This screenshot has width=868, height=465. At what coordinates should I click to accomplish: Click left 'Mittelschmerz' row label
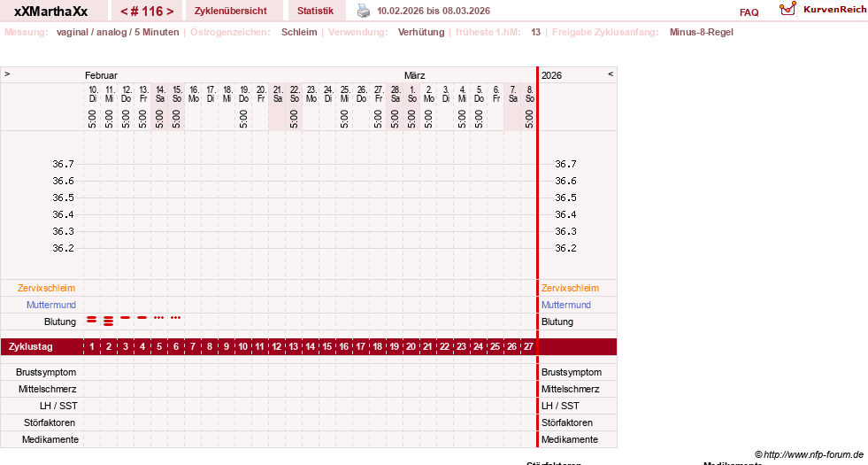pos(47,389)
